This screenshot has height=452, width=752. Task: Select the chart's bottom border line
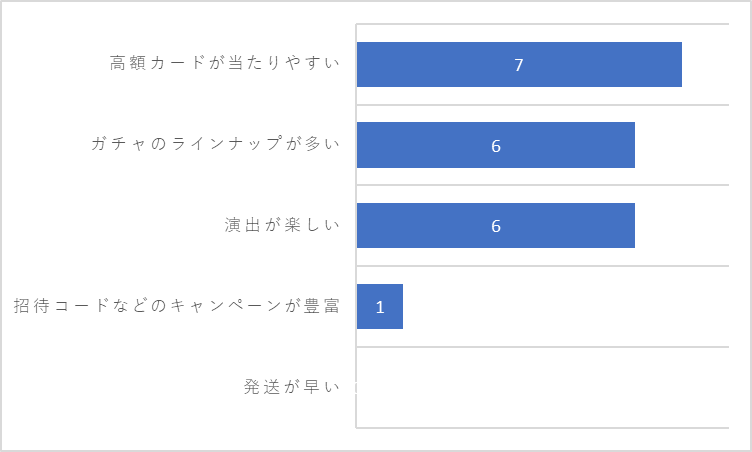[x=543, y=428]
